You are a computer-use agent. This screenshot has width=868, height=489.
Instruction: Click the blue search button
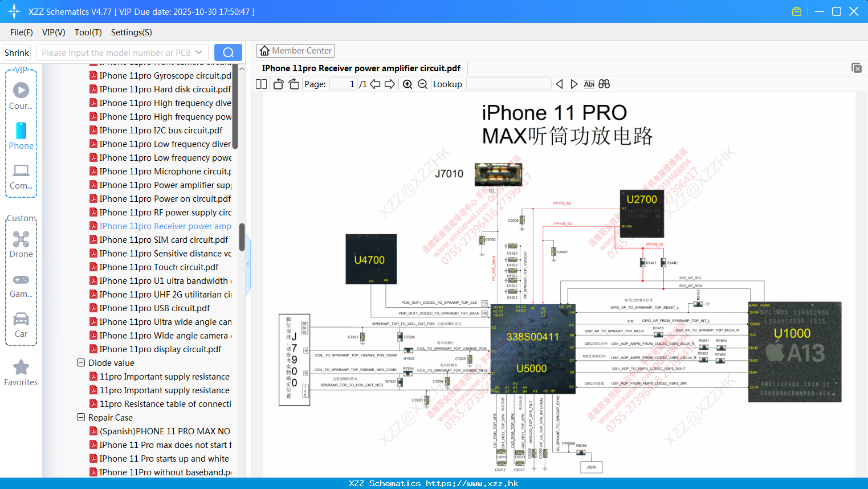pos(228,52)
